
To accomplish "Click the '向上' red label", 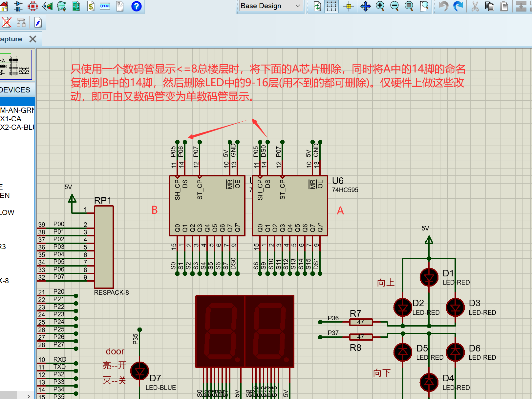I will coord(386,283).
